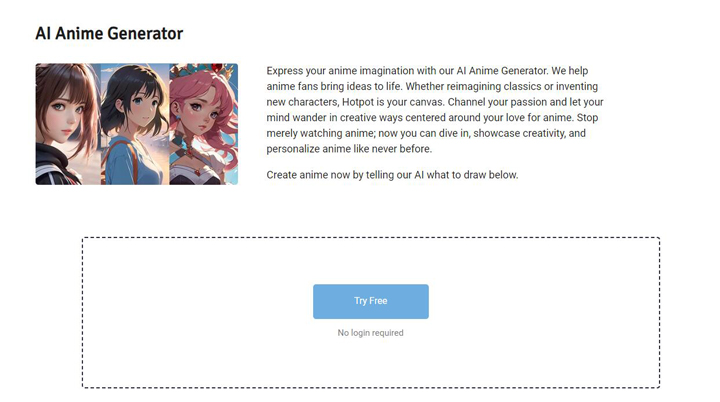
Task: Click inside the dashed box above Try Free
Action: [371, 260]
